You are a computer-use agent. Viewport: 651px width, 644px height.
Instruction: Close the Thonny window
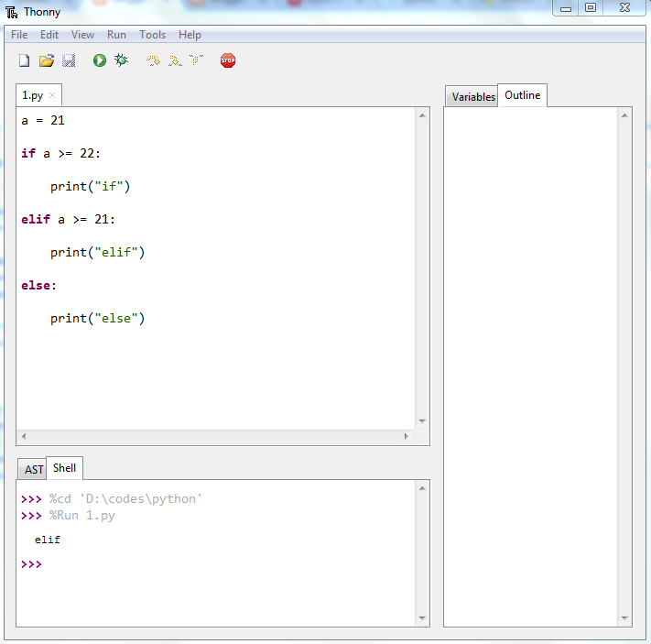624,8
